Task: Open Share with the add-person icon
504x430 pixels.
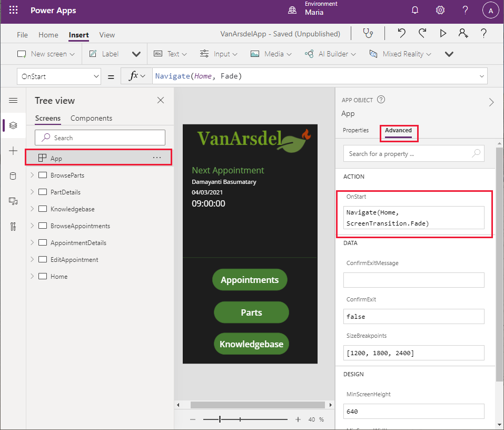Action: coord(463,33)
